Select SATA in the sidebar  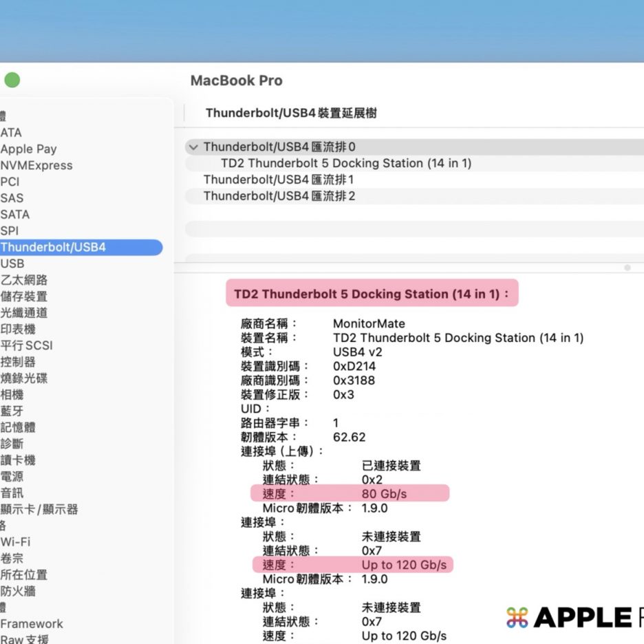tap(14, 215)
